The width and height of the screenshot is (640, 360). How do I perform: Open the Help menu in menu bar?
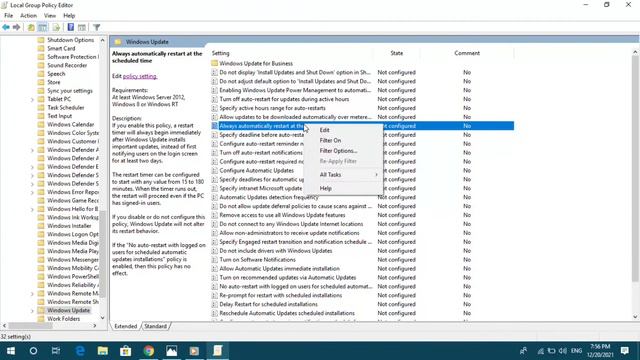pos(69,16)
